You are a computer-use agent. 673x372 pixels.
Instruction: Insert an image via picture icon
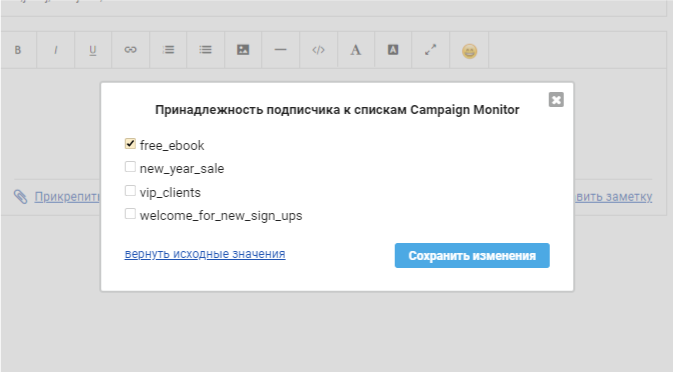click(243, 50)
